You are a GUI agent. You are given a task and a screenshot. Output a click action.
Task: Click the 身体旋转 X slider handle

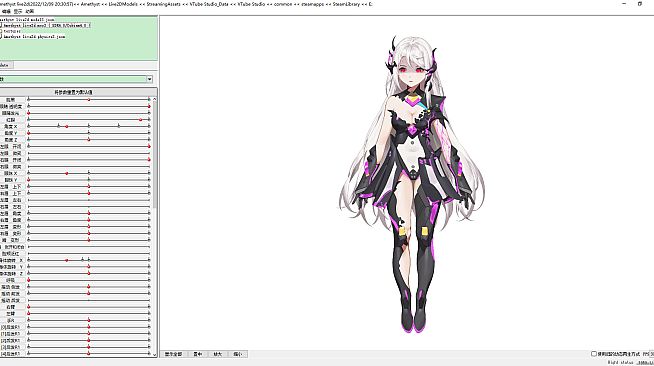tap(67, 260)
